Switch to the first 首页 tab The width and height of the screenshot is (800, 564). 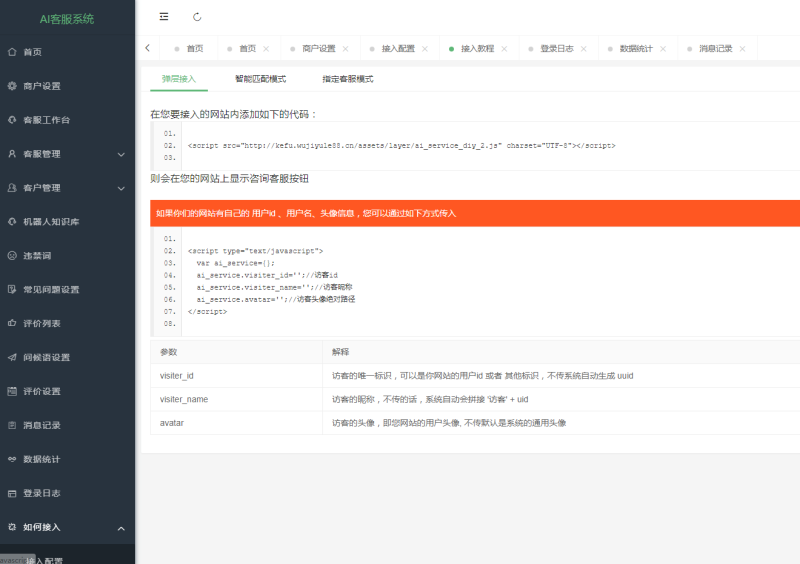188,48
